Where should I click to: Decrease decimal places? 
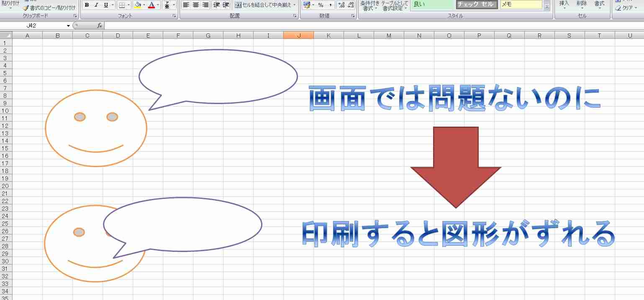[x=351, y=5]
